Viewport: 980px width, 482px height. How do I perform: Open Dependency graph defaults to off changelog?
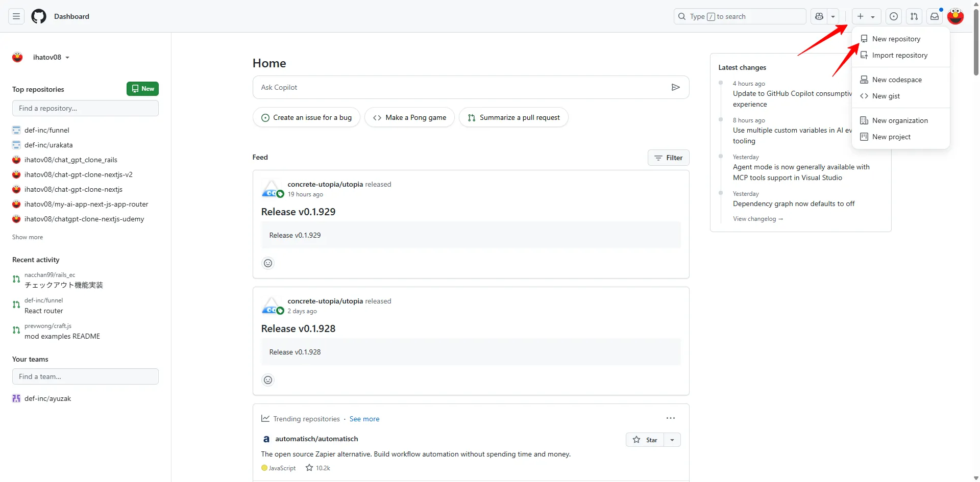[x=794, y=204]
